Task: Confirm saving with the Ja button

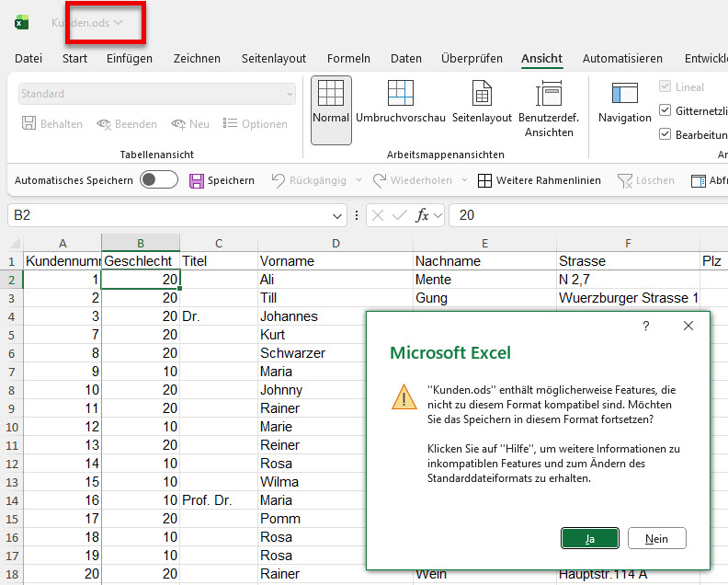Action: coord(589,538)
